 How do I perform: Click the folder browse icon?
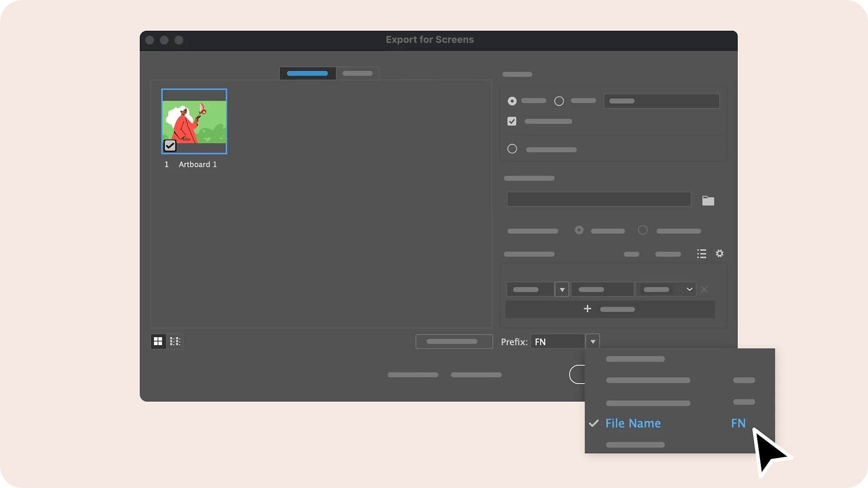click(x=708, y=201)
